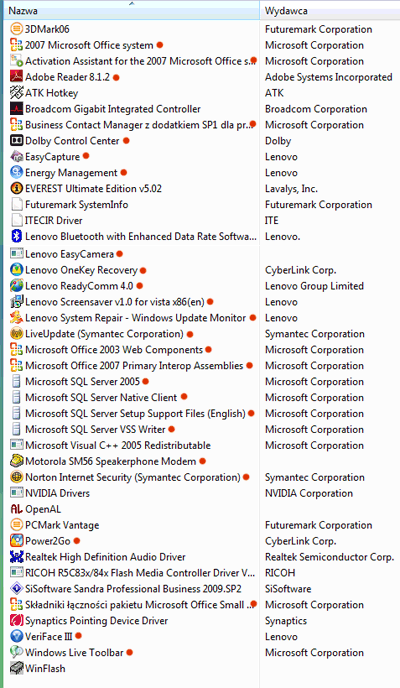
Task: Select the EVEREST Ultimate Edition icon
Action: [16, 189]
